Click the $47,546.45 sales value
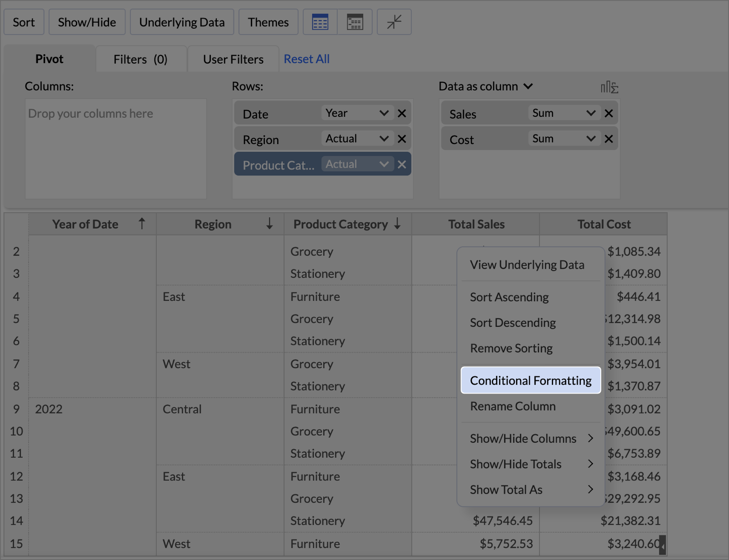 click(502, 520)
